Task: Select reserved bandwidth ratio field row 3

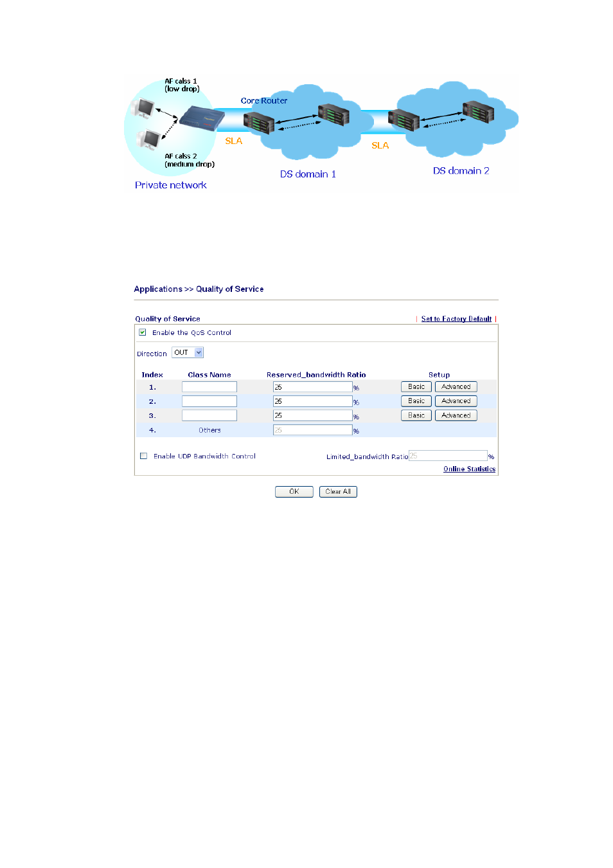Action: tap(312, 415)
